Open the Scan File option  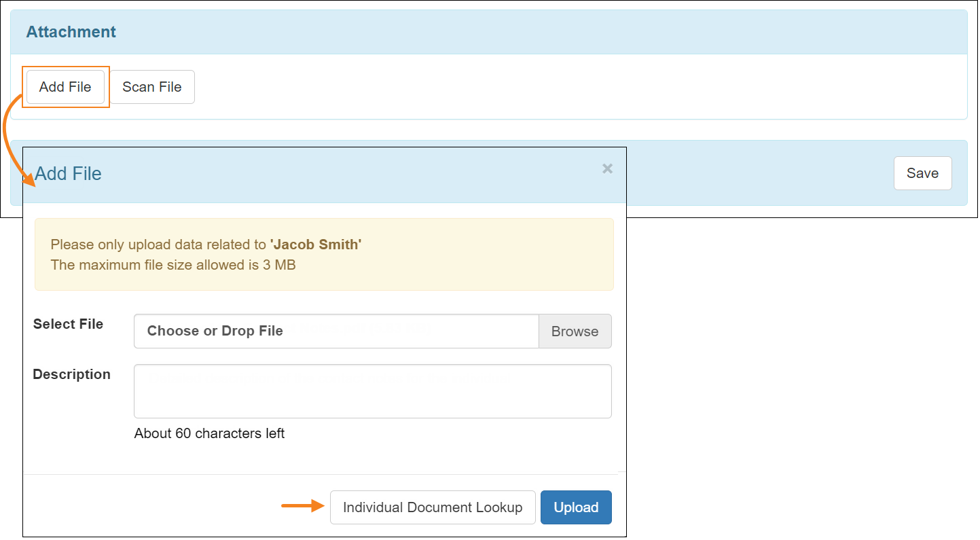(152, 87)
